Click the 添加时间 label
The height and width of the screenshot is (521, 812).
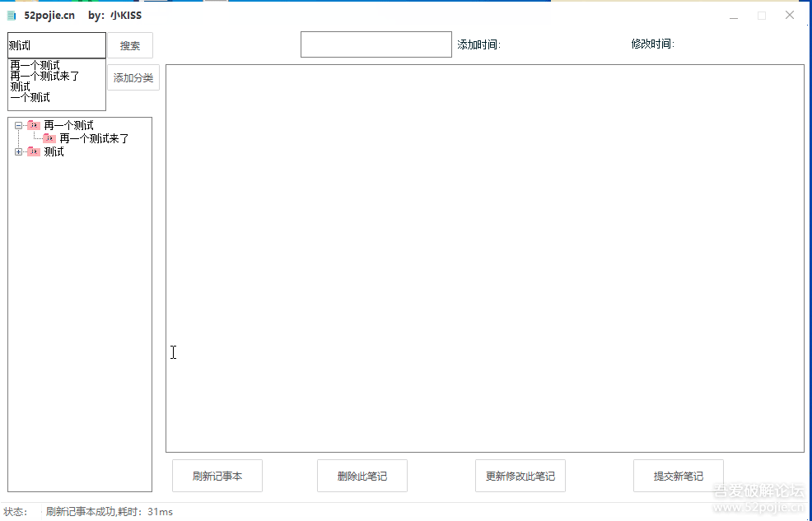(478, 44)
